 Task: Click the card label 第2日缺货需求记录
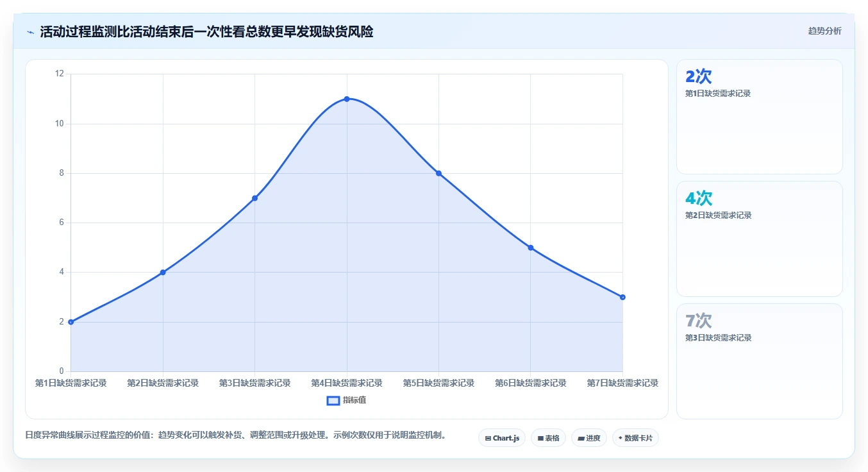(718, 215)
